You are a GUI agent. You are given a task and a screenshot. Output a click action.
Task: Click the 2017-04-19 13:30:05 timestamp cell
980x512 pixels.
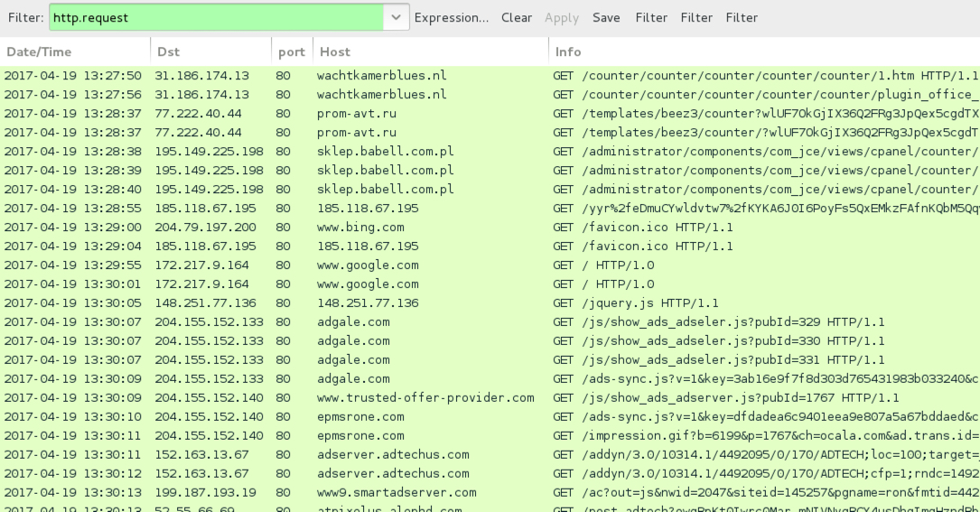(x=72, y=303)
